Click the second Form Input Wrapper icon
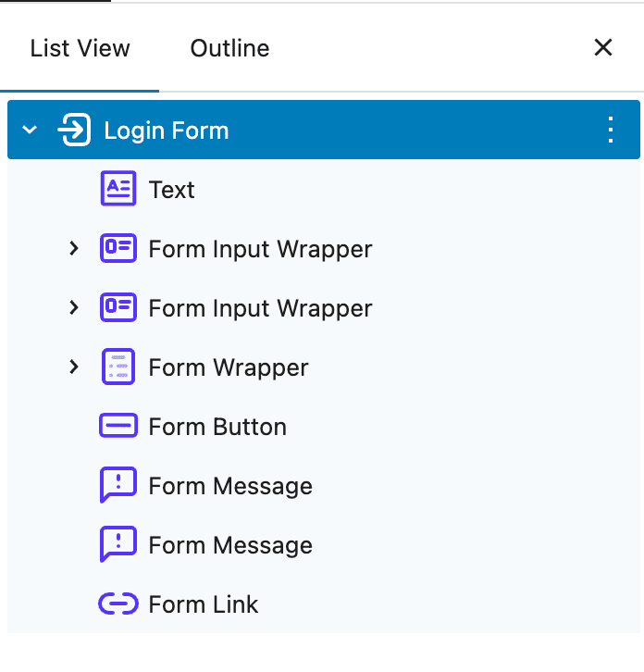The image size is (644, 672). pyautogui.click(x=118, y=308)
